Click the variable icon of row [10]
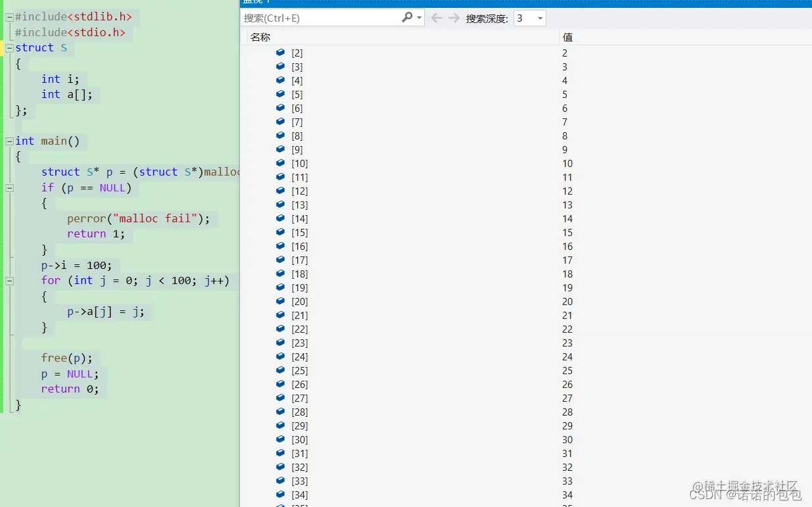Image resolution: width=812 pixels, height=507 pixels. coord(280,163)
